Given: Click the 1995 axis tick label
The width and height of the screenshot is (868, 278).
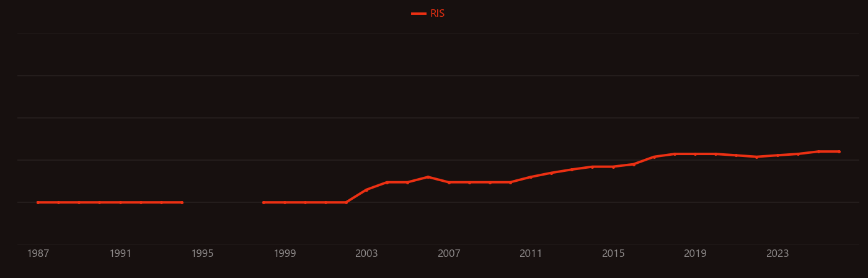Looking at the screenshot, I should pos(202,254).
